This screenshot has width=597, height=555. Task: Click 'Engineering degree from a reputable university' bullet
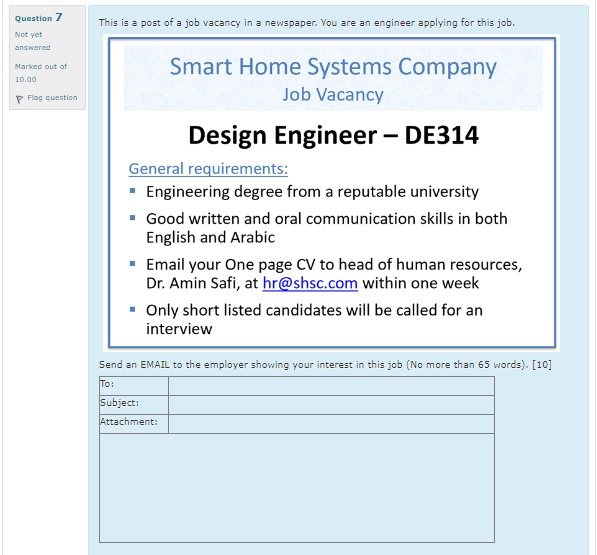pos(312,192)
